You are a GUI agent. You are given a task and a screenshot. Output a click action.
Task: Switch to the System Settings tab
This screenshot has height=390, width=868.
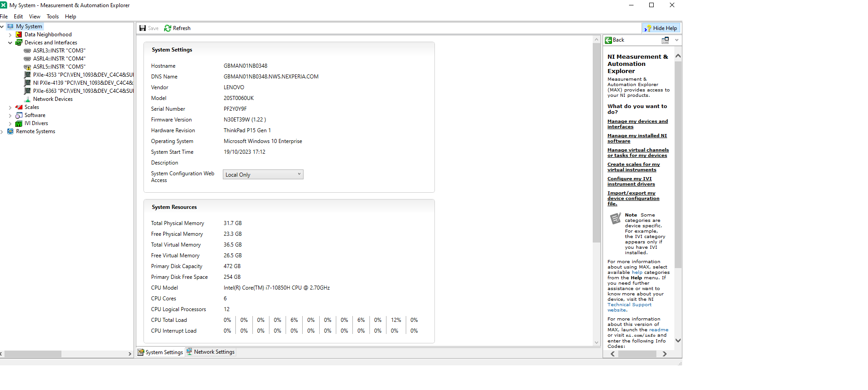click(161, 352)
